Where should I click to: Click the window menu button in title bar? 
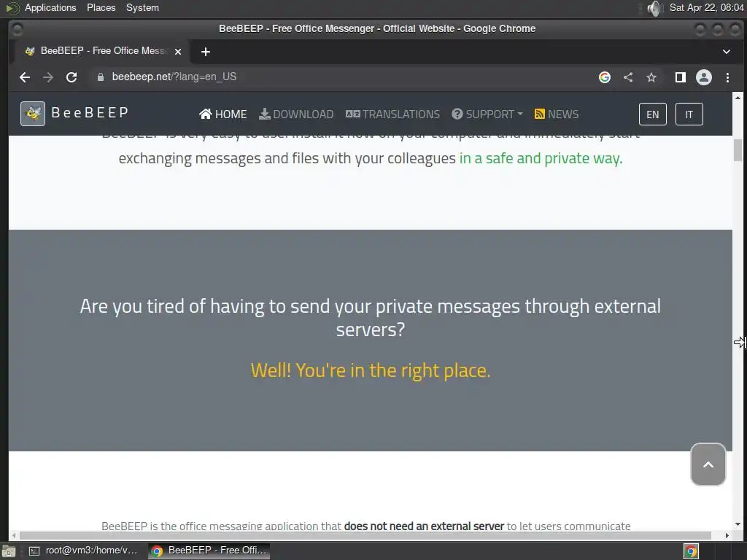pos(18,29)
